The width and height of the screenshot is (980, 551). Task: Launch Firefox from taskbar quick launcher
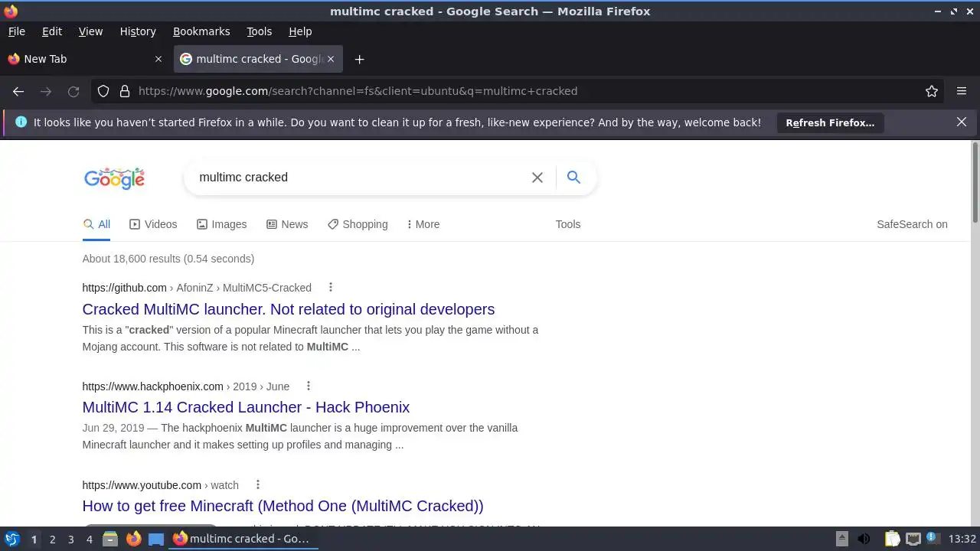(133, 539)
